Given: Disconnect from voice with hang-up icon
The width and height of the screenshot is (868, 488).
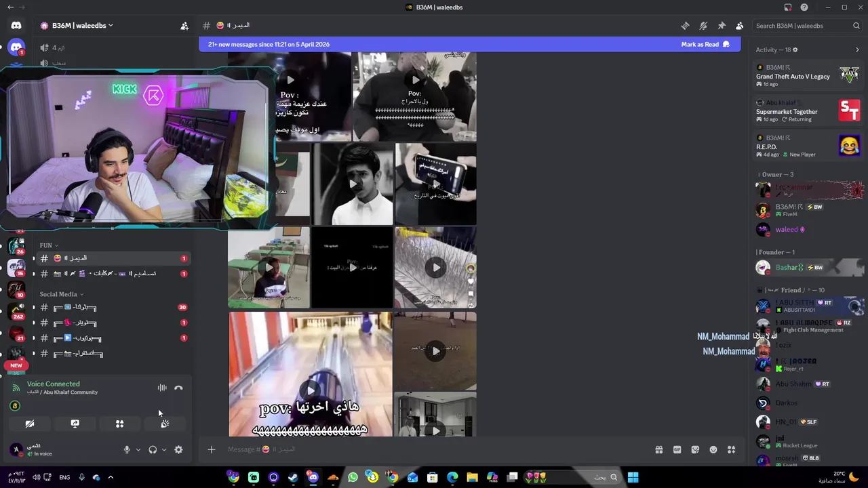Looking at the screenshot, I should point(178,388).
